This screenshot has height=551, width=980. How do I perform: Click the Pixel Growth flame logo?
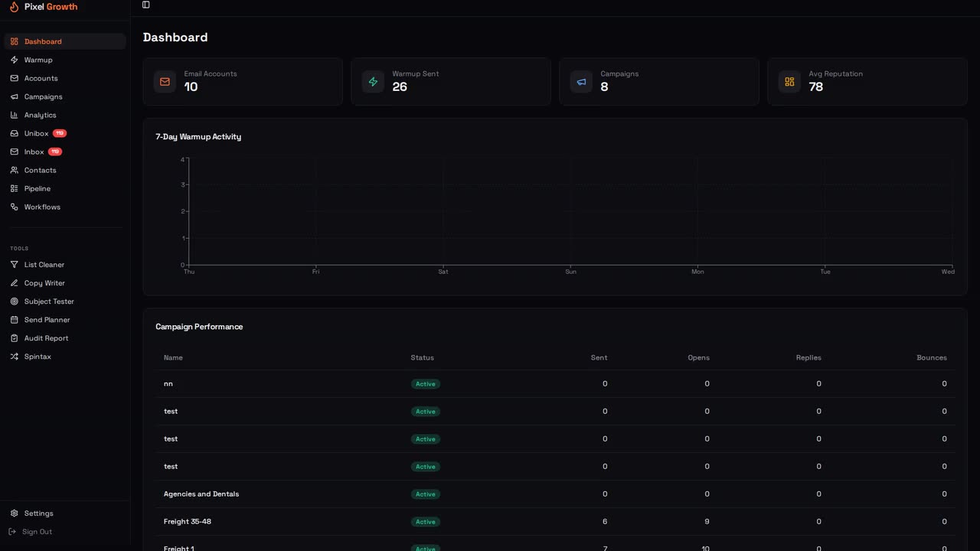[14, 7]
